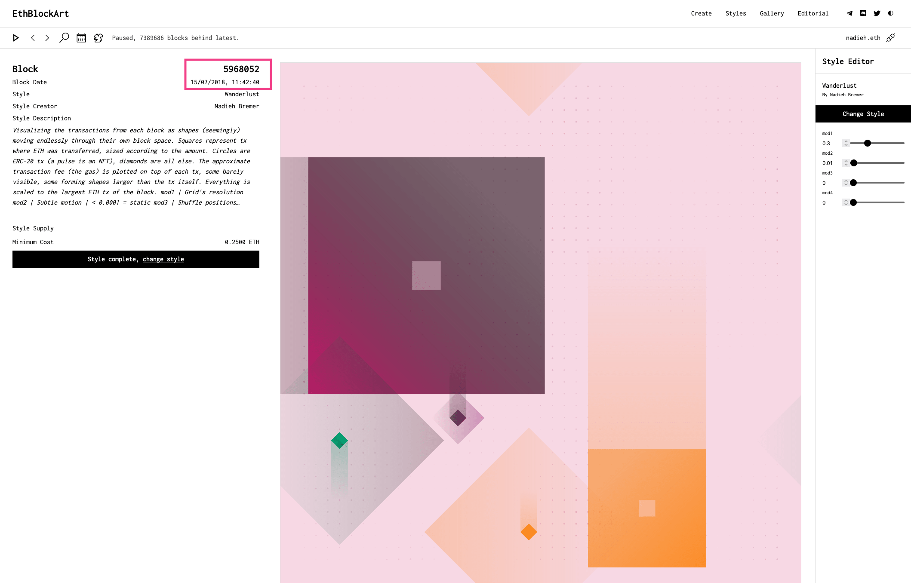
Task: Toggle dark mode contrast icon
Action: coord(891,13)
